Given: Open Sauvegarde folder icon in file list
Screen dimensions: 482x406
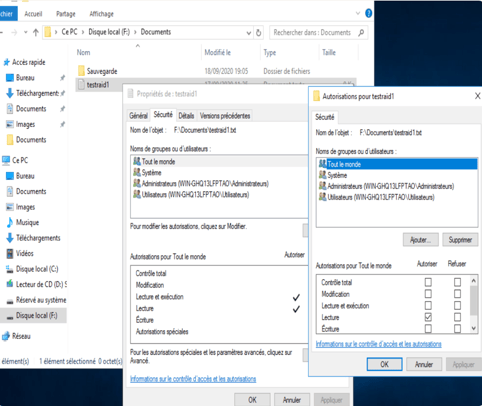Looking at the screenshot, I should pos(81,71).
